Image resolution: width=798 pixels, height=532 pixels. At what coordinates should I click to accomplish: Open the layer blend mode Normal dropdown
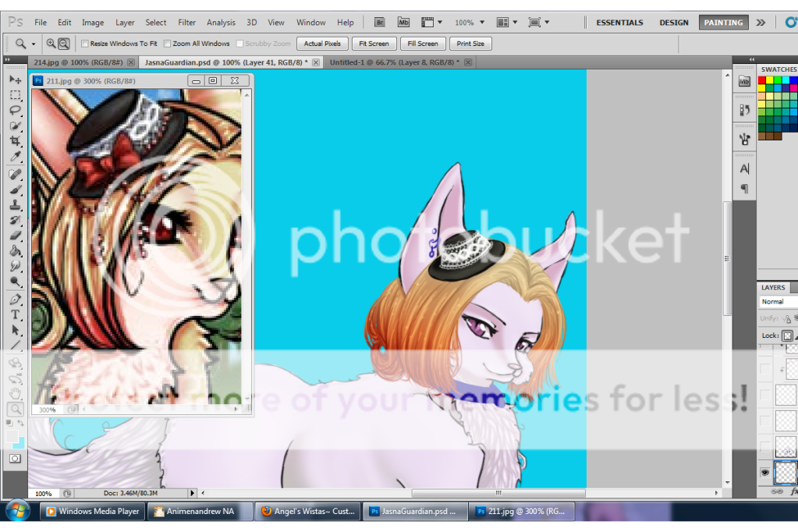(778, 302)
